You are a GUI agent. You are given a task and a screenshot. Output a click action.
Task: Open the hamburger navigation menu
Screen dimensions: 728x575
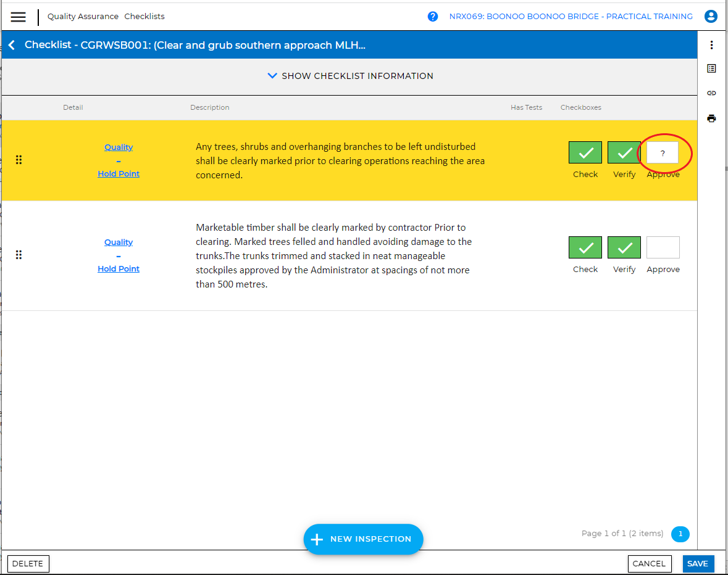tap(19, 17)
